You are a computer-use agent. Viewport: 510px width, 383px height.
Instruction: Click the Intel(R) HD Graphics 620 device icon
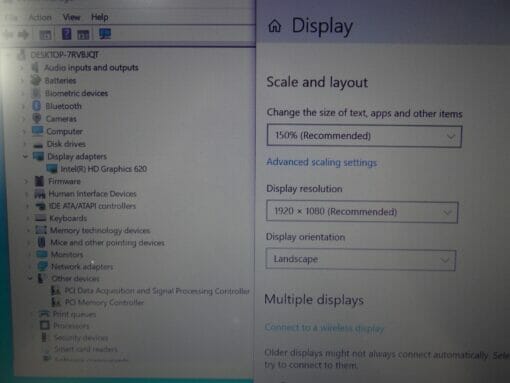tap(52, 169)
